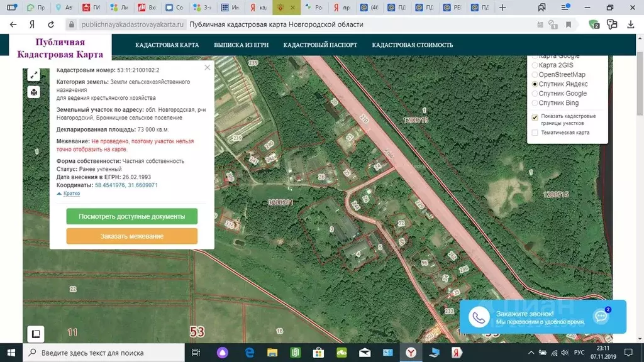Open the print tool on the map panel

35,92
